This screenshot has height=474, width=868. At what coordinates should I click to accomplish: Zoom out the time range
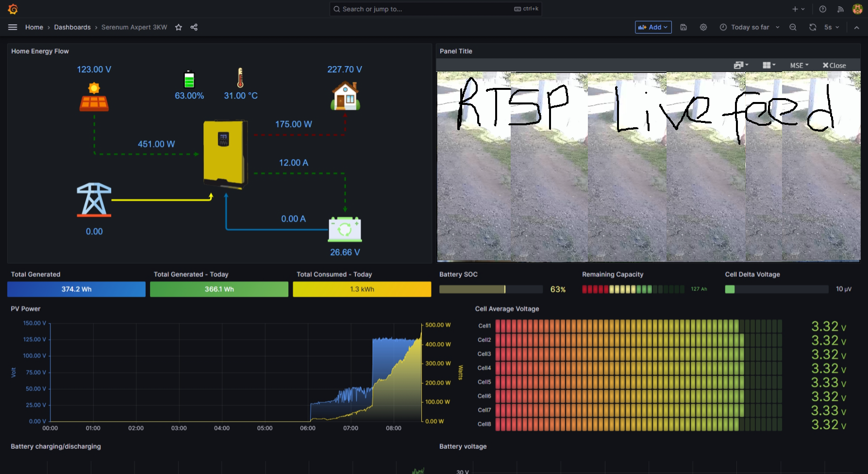click(x=793, y=27)
